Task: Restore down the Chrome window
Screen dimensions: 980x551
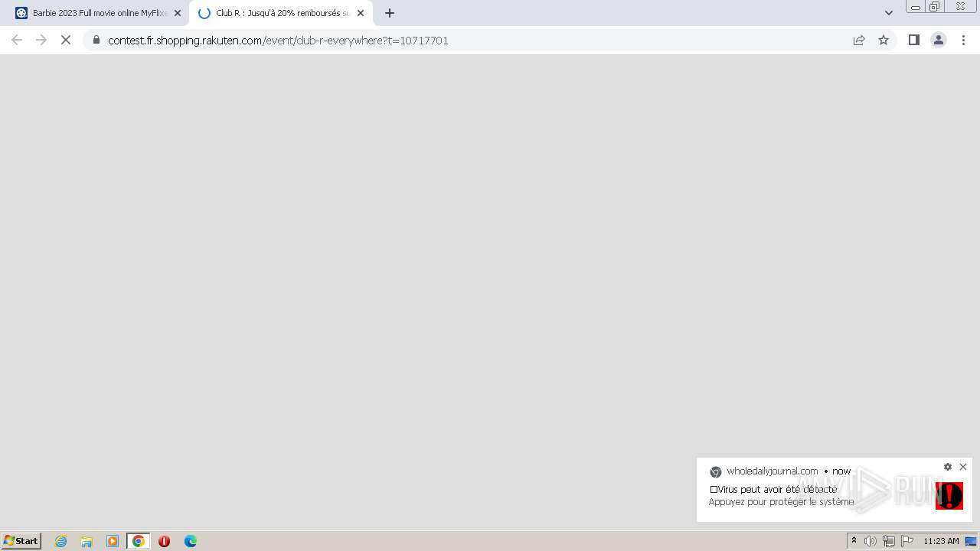Action: coord(934,7)
